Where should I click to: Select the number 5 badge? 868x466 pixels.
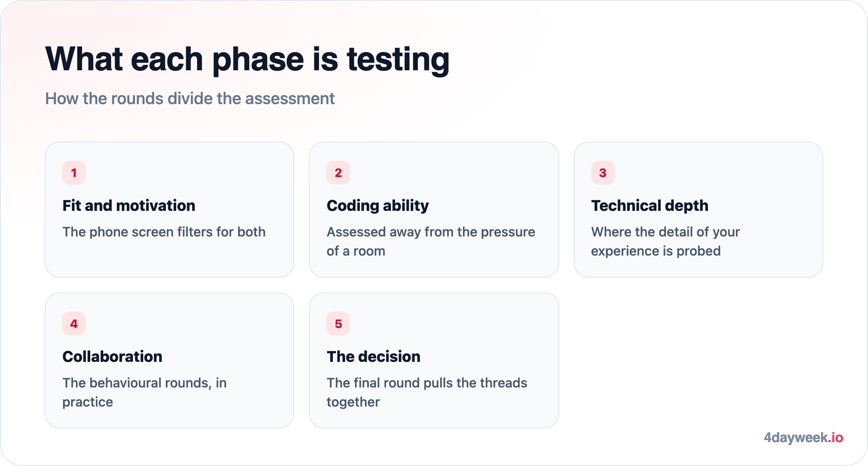point(338,324)
